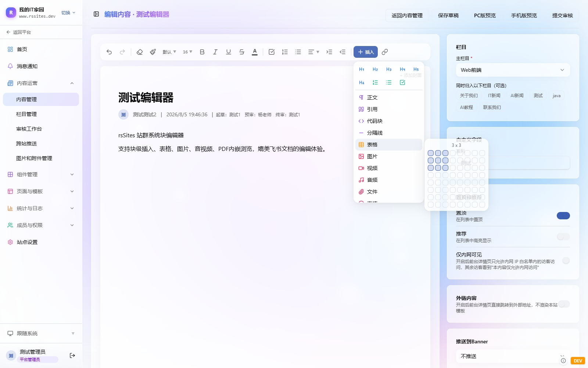The width and height of the screenshot is (588, 368).
Task: Collapse the 内容运营 sidebar group
Action: point(41,83)
